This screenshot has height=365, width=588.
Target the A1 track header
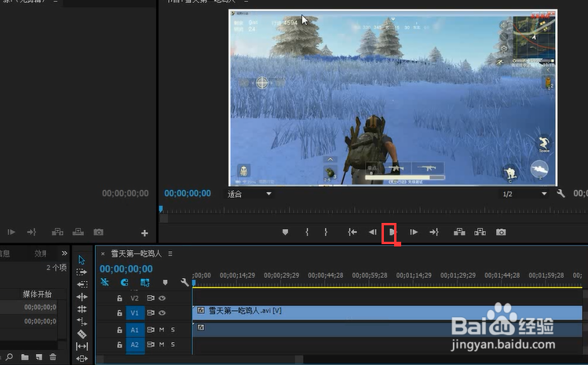[x=135, y=330]
